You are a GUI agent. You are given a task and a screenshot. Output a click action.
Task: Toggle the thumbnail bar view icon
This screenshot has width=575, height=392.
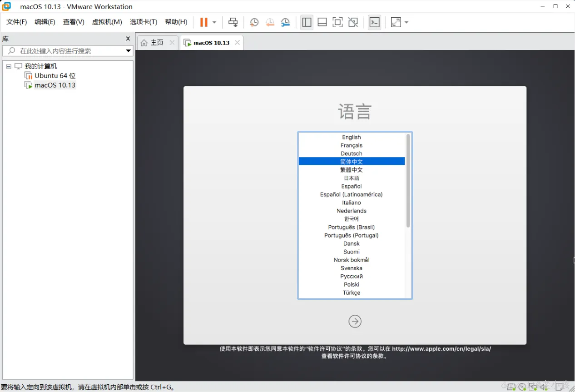coord(322,22)
